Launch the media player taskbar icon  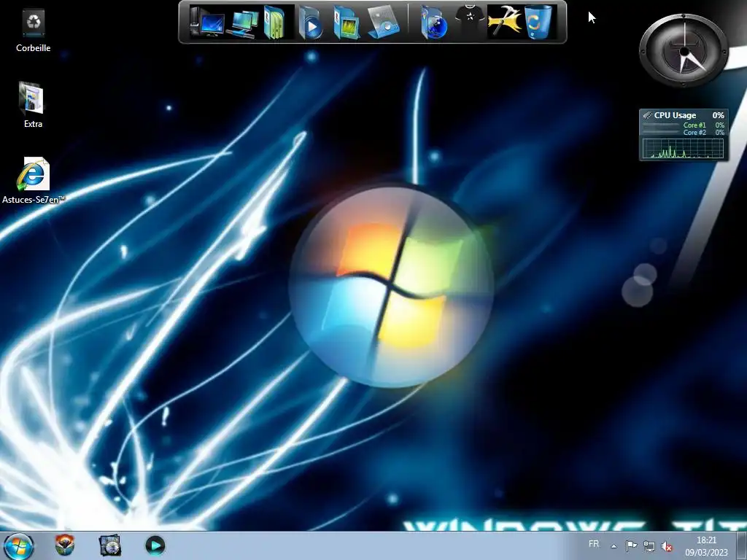click(x=155, y=545)
